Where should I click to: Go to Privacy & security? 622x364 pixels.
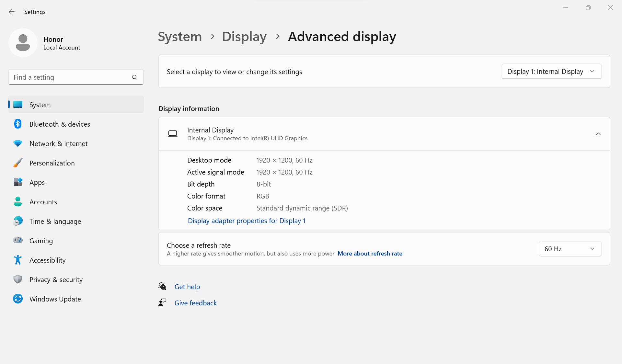(76, 279)
